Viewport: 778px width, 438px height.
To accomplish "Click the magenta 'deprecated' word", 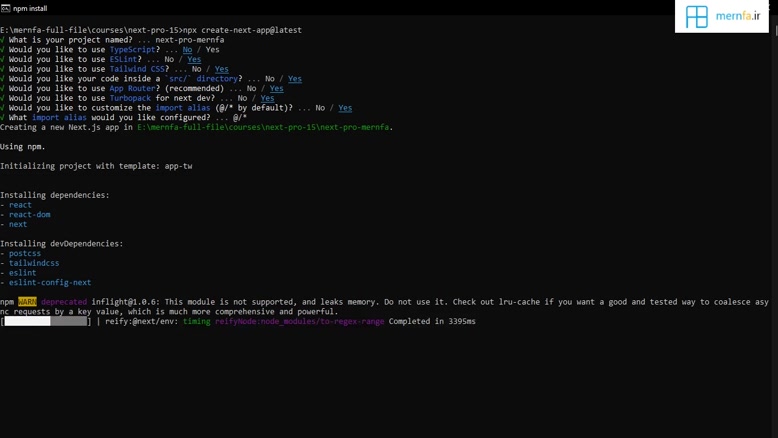I will click(x=64, y=302).
